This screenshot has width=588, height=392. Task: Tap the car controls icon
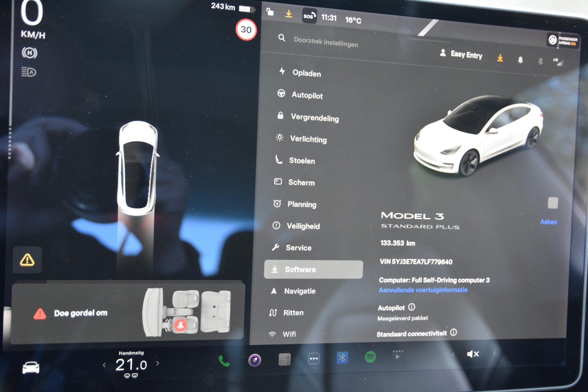coord(31,367)
